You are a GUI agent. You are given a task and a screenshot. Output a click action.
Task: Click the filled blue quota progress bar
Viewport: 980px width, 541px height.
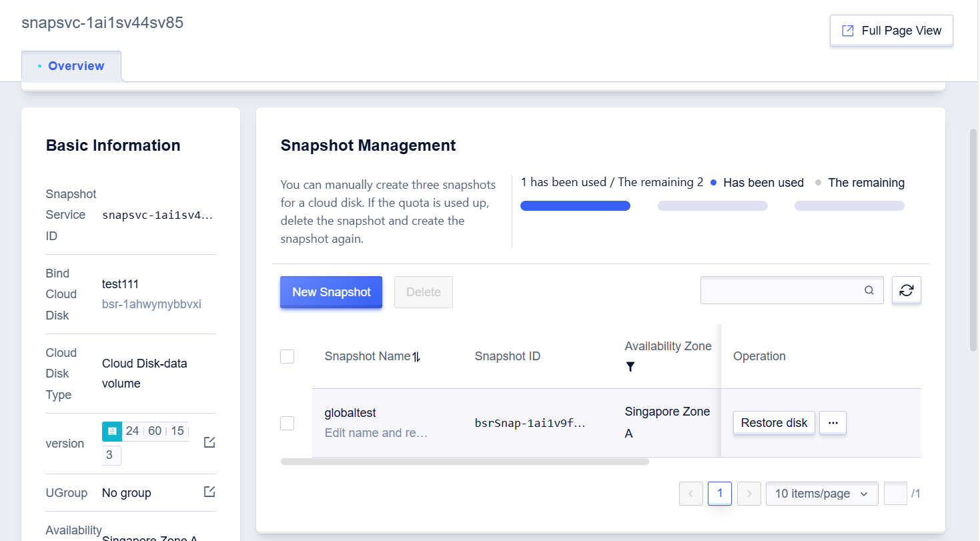click(575, 206)
